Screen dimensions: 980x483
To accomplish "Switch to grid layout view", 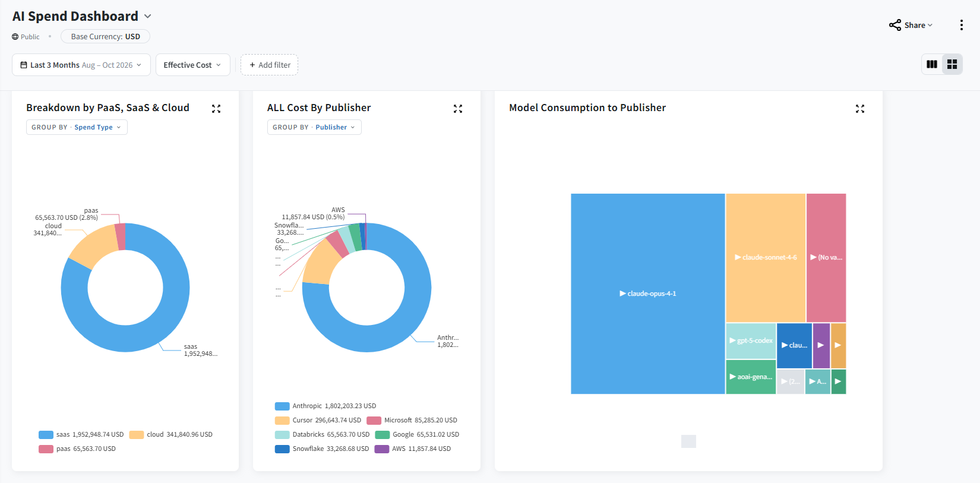I will click(x=952, y=64).
